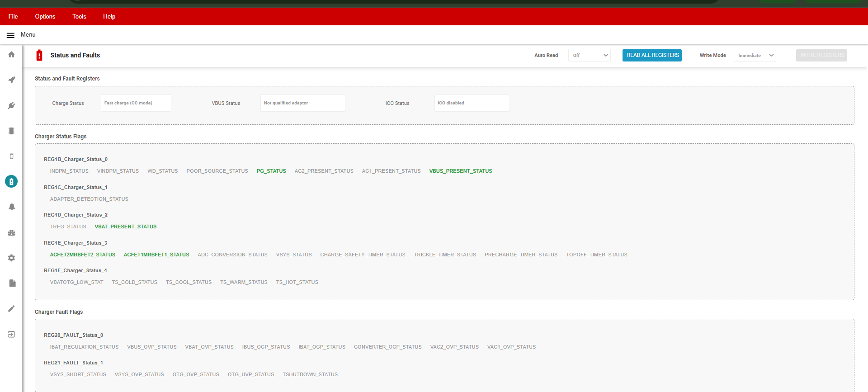Open the Tools menu
The height and width of the screenshot is (392, 868).
(x=79, y=16)
